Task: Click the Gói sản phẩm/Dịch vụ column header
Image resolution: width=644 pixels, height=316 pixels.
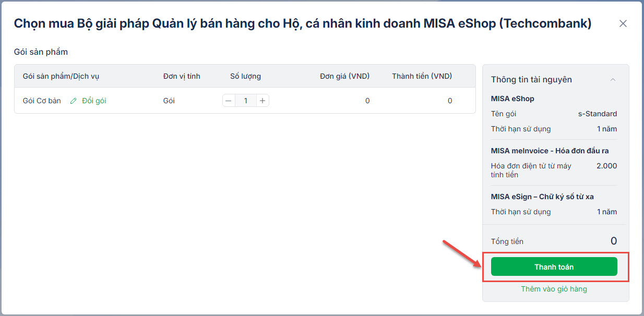Action: click(61, 76)
